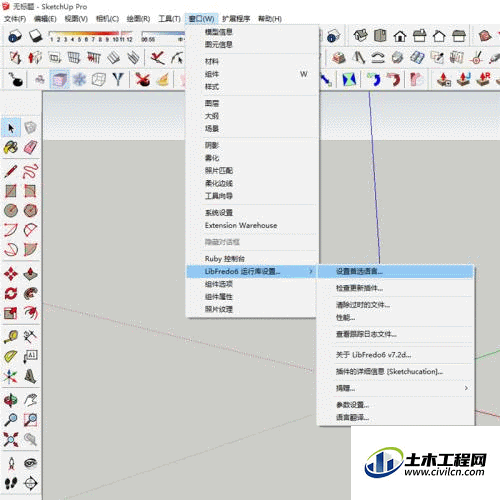500x500 pixels.
Task: Activate the Move tool
Action: pos(11,274)
